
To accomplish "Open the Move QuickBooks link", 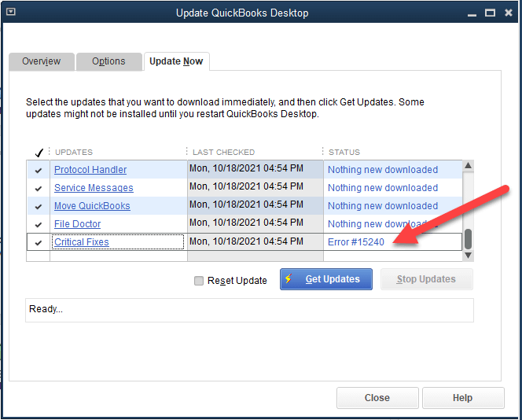I will coord(92,206).
